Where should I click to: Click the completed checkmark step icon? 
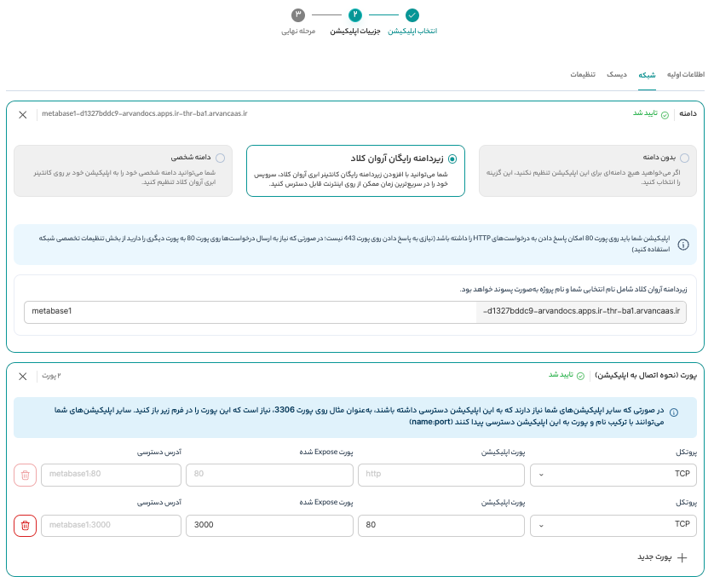coord(412,14)
